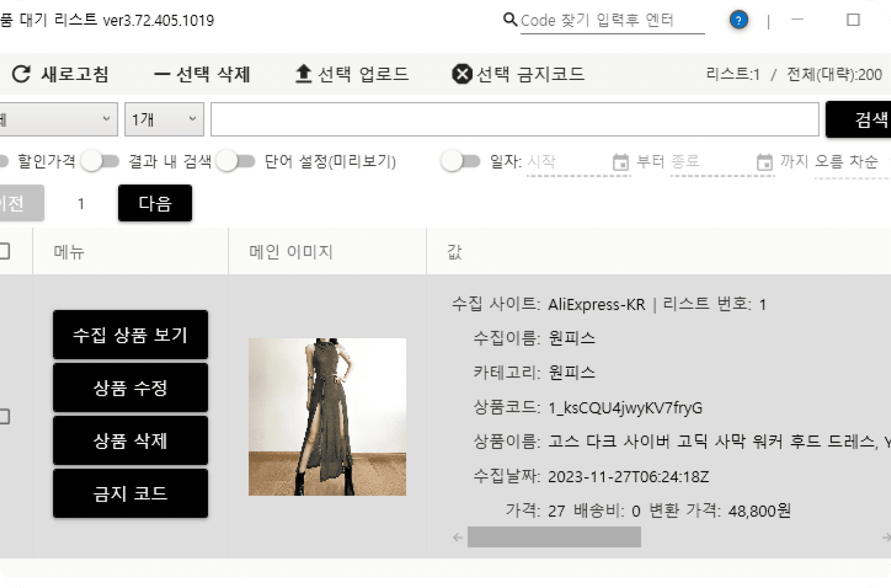Image resolution: width=891 pixels, height=588 pixels.
Task: Click the X circle icon for 선택 금지코드
Action: [462, 74]
